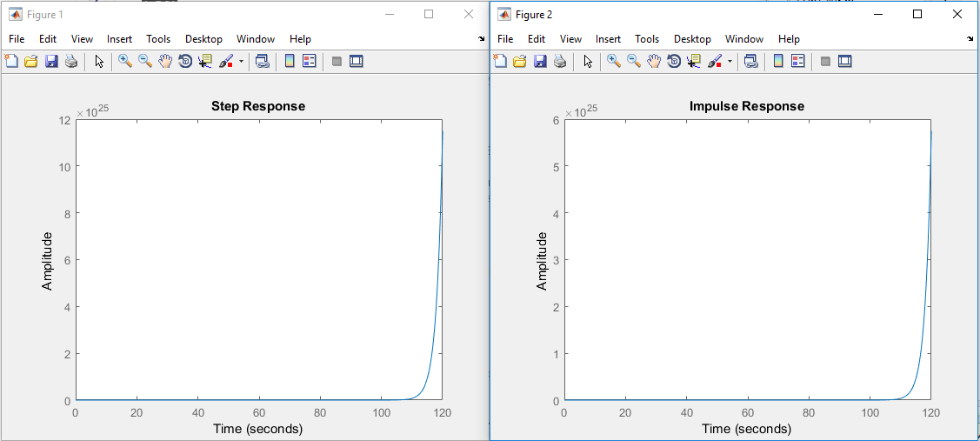980x441 pixels.
Task: Click Time (seconds) label in Impulse Response plot
Action: point(747,429)
